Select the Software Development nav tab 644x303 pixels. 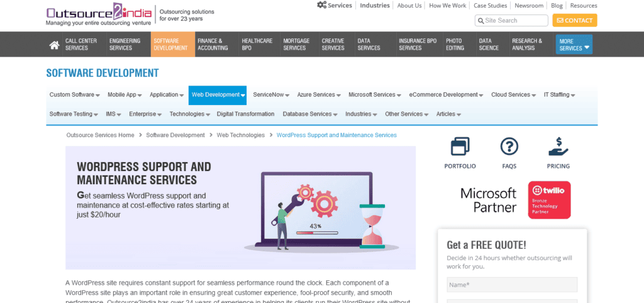[x=172, y=45]
